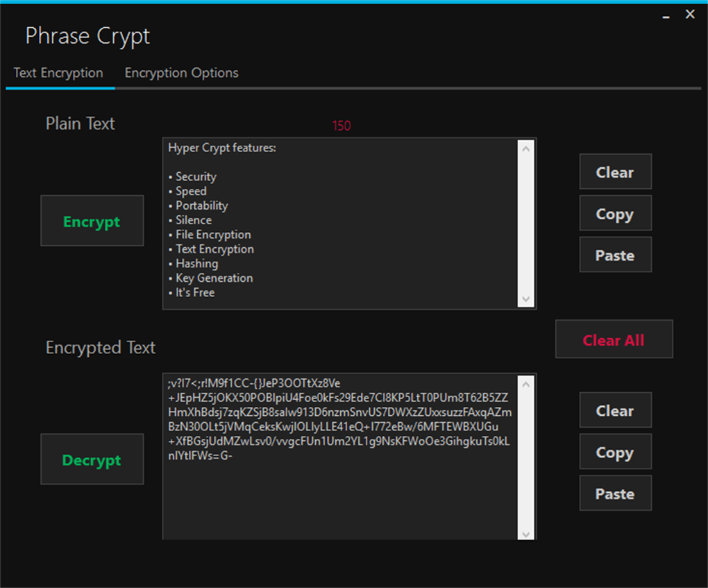The height and width of the screenshot is (588, 708).
Task: Clear the Plain Text box
Action: [x=616, y=171]
